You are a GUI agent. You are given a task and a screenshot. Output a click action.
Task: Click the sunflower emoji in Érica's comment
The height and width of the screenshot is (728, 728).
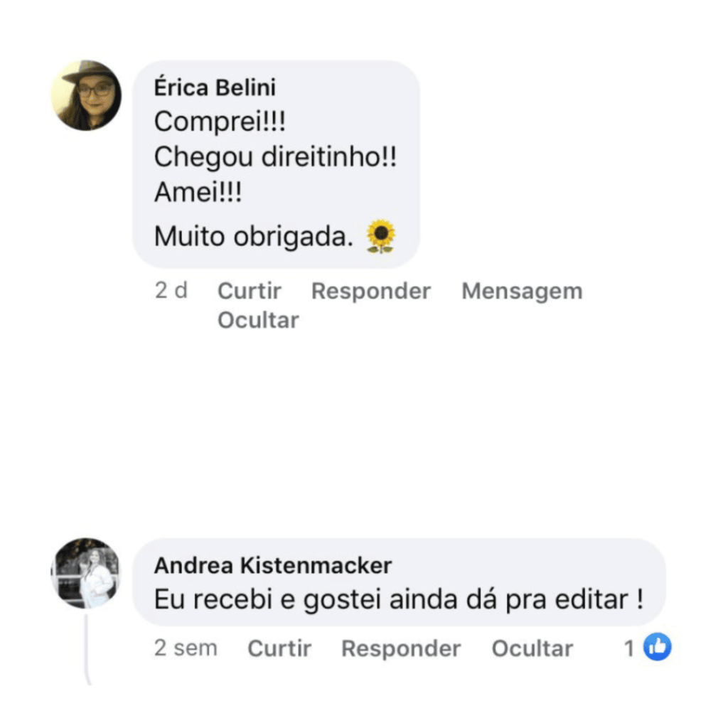(381, 236)
